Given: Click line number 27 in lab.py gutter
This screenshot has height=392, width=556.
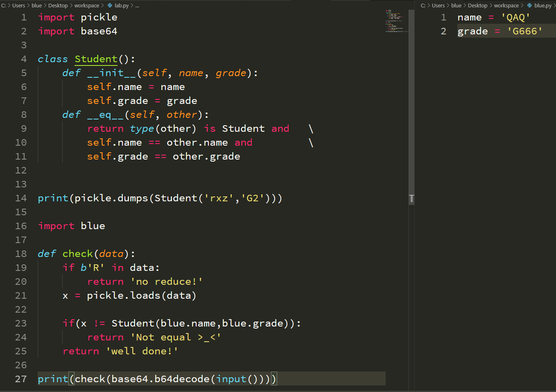Looking at the screenshot, I should pyautogui.click(x=21, y=379).
